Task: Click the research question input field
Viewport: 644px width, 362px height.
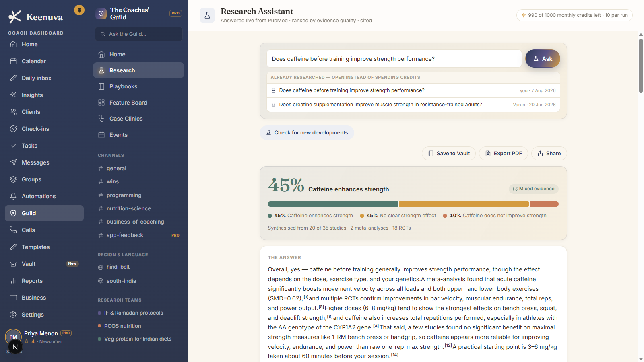Action: [x=394, y=59]
